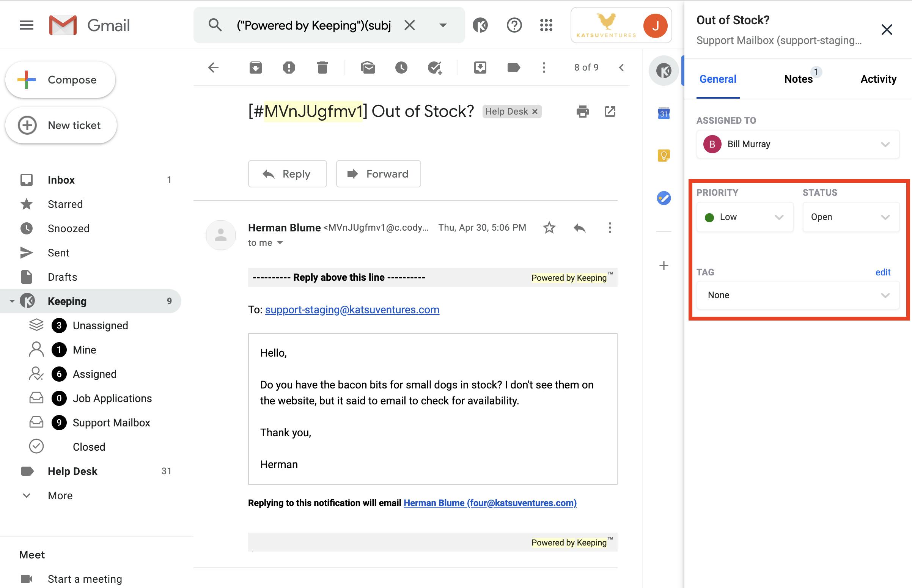Open the Tag None dropdown
912x588 pixels.
(798, 295)
